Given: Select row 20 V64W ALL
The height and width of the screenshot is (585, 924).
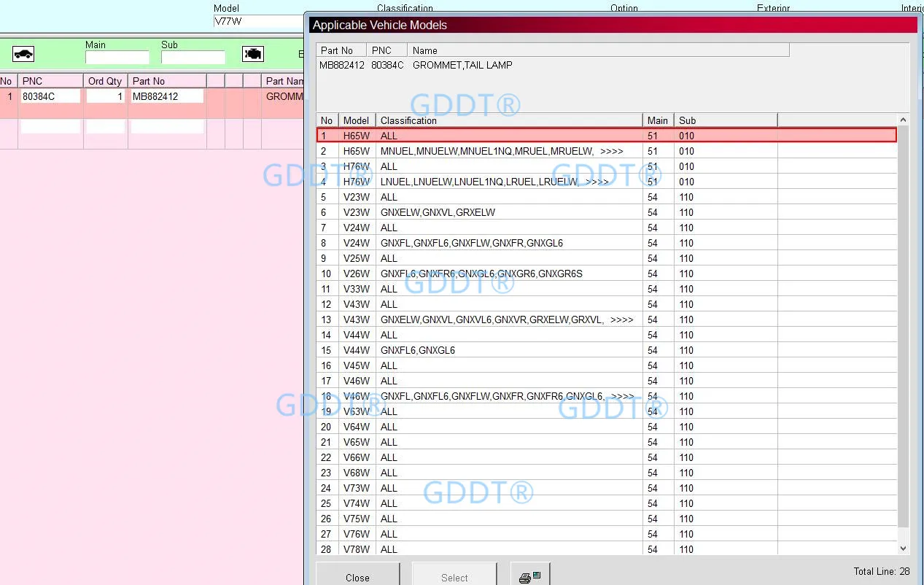Looking at the screenshot, I should tap(607, 427).
